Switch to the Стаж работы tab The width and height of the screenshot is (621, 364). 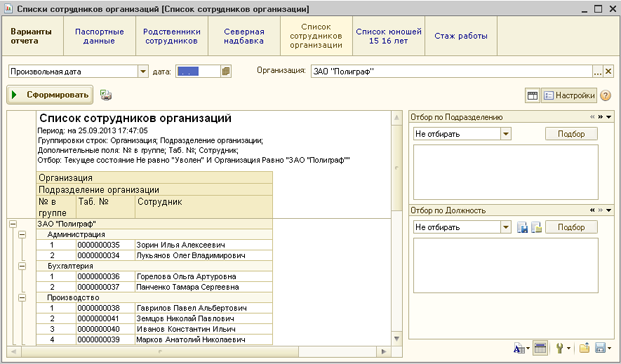[461, 36]
